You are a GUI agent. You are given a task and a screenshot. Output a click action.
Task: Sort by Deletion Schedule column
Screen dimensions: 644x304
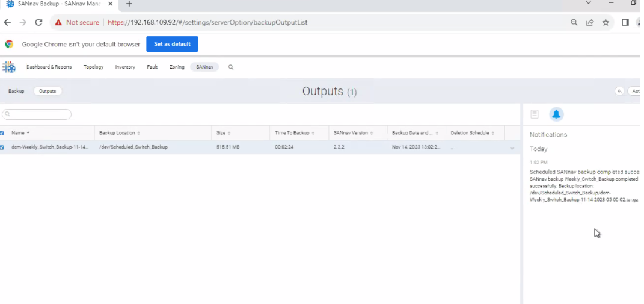[x=472, y=133]
